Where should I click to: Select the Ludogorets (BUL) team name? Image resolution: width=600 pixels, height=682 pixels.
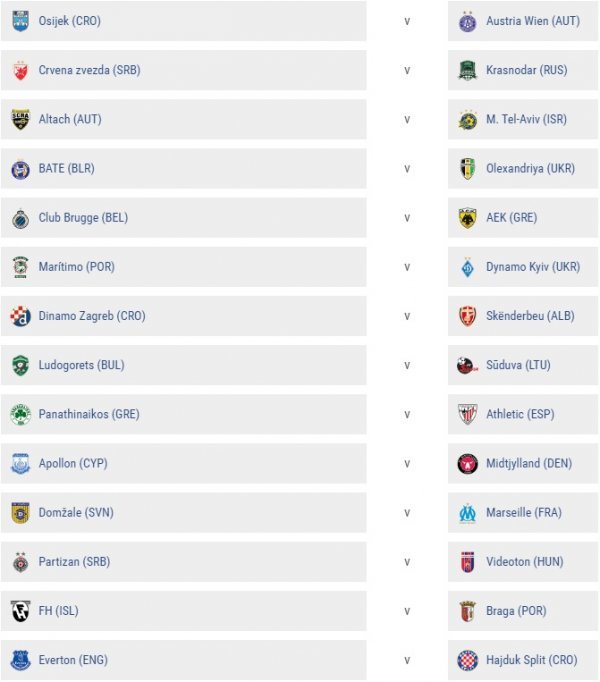pos(81,365)
